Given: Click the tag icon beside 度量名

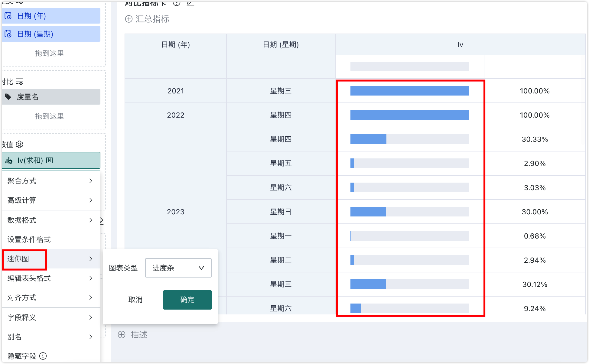Looking at the screenshot, I should [8, 97].
